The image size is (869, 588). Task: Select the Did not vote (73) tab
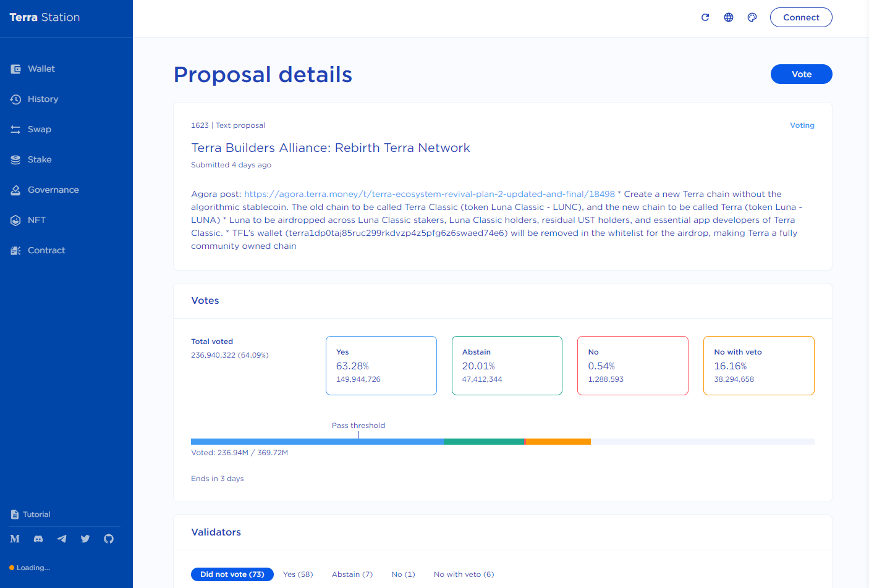[232, 574]
